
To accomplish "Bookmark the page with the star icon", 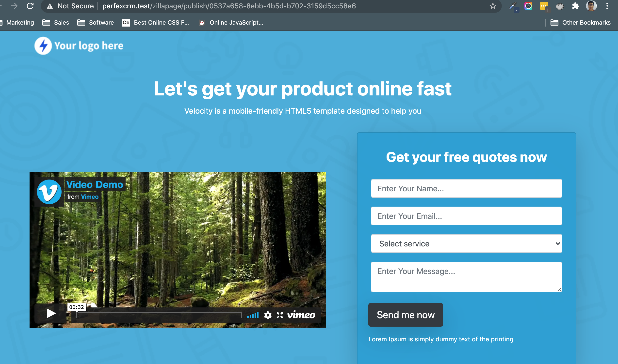I will (493, 6).
